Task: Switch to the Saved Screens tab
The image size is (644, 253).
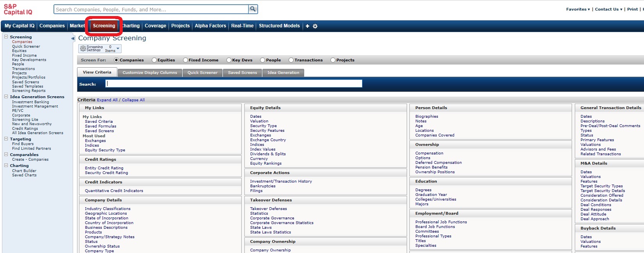Action: pyautogui.click(x=242, y=73)
